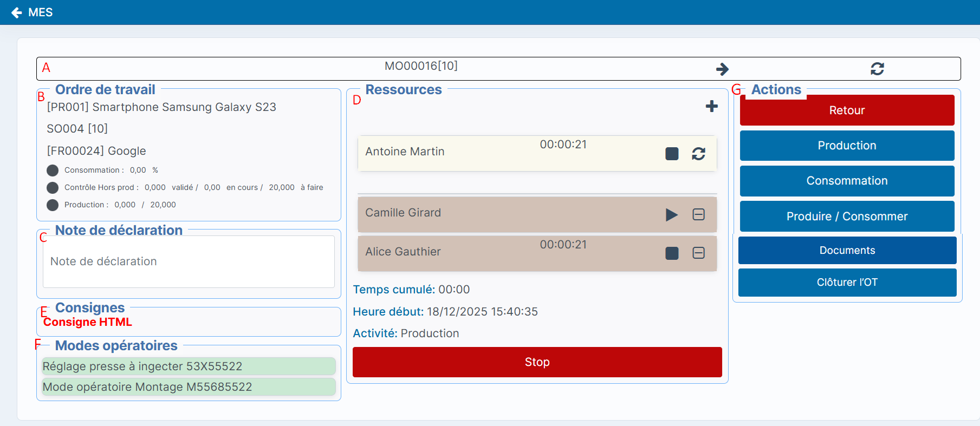Click into the Note de déclaration field

point(189,261)
